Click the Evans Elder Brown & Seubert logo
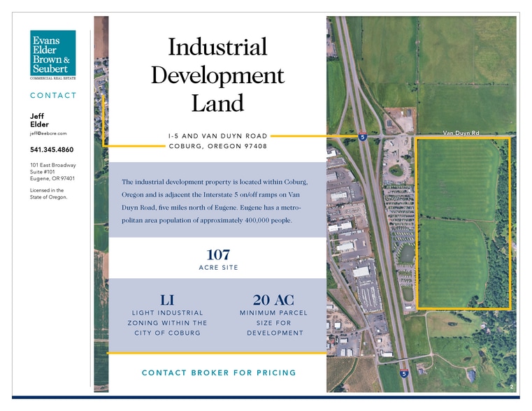 click(53, 56)
